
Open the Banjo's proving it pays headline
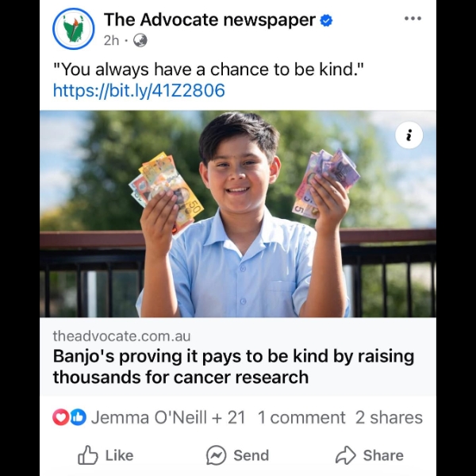click(x=234, y=367)
